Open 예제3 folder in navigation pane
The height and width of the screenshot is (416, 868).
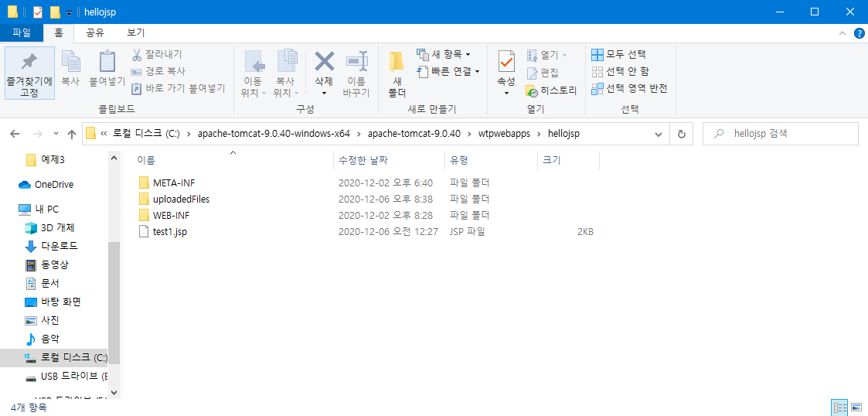click(46, 160)
